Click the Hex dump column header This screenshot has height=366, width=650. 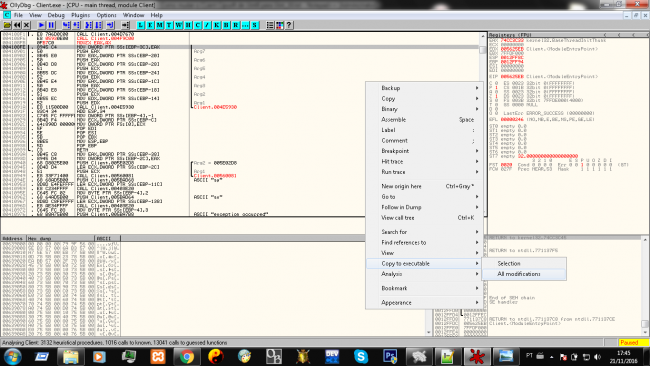tap(61, 238)
